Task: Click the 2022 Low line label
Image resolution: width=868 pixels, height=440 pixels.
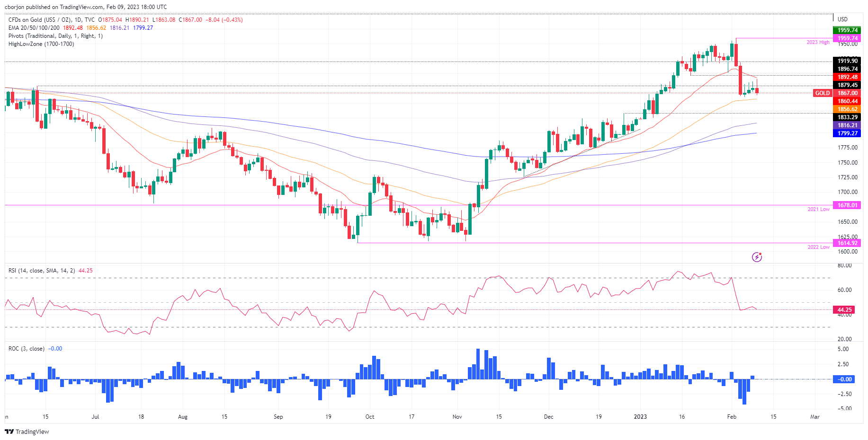Action: (818, 247)
